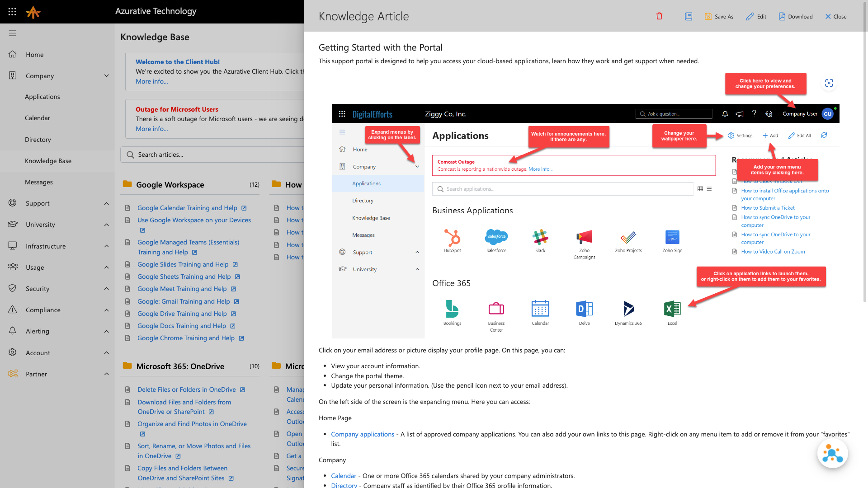This screenshot has height=488, width=868.
Task: Expand the Compliance menu chevron
Action: (107, 310)
